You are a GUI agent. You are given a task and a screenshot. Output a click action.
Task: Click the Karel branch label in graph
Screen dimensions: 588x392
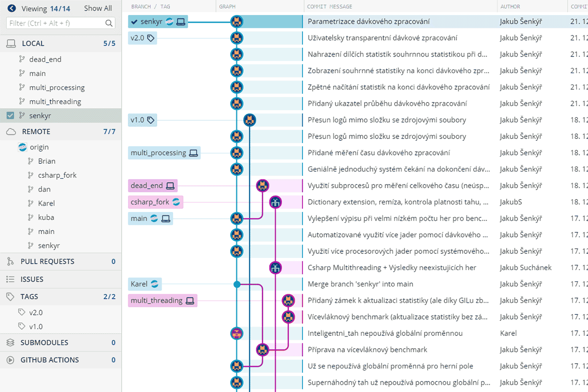[145, 284]
